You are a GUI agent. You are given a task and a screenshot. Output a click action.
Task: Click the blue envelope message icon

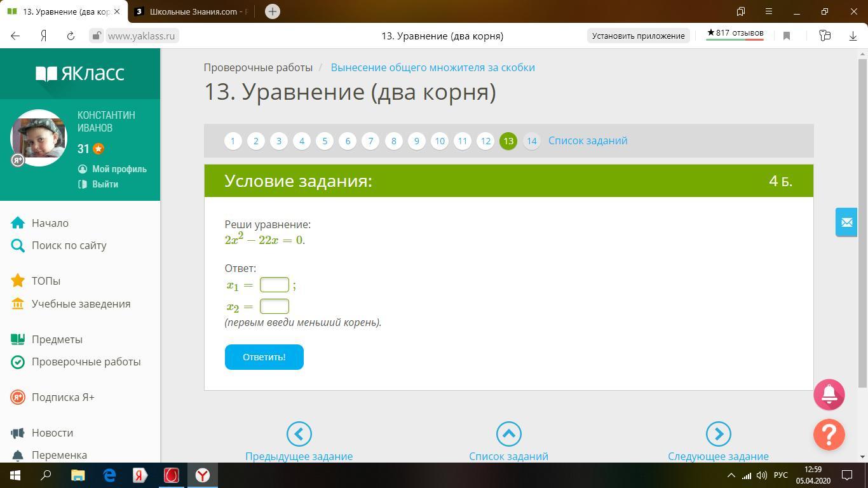(846, 222)
